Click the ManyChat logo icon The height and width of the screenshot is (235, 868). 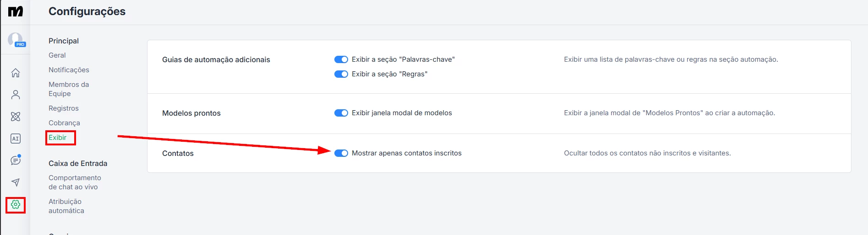tap(16, 11)
